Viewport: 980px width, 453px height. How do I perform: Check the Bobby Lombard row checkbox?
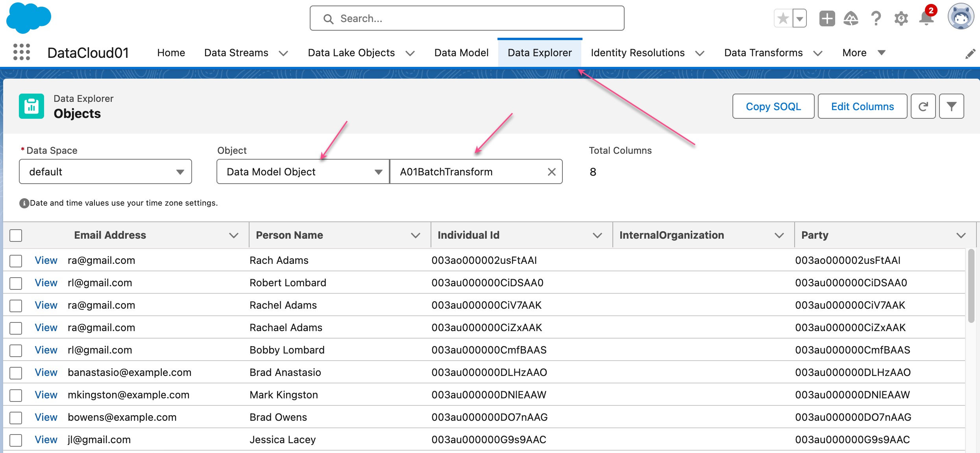click(x=16, y=350)
